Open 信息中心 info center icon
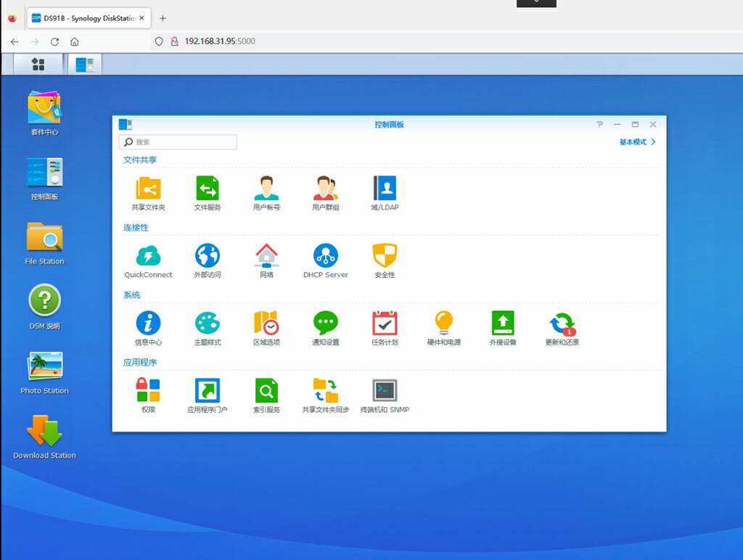Screen dimensions: 743x560 coord(148,324)
